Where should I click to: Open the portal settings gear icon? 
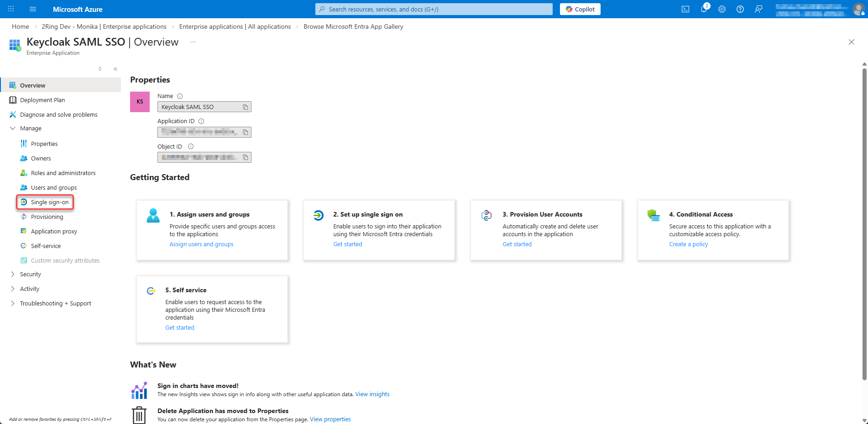pos(722,9)
